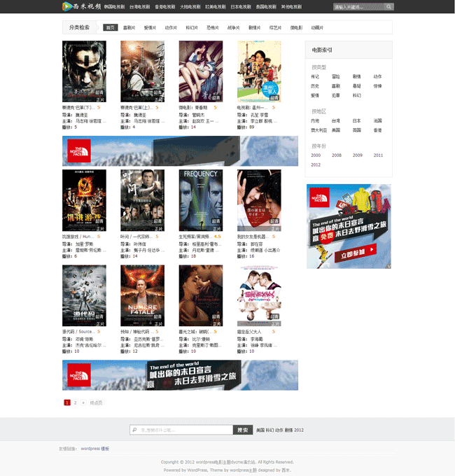Open the 饥饿游戏 Hunger Games poster

pos(85,200)
